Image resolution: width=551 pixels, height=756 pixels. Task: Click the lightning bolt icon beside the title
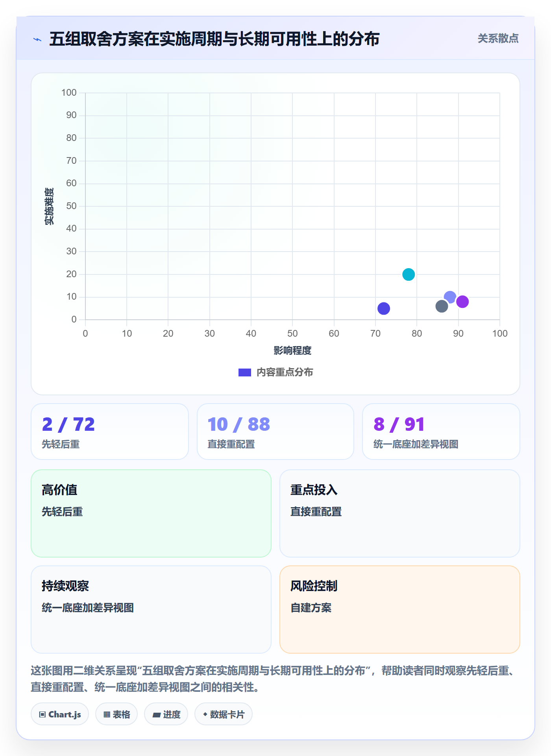click(x=37, y=39)
